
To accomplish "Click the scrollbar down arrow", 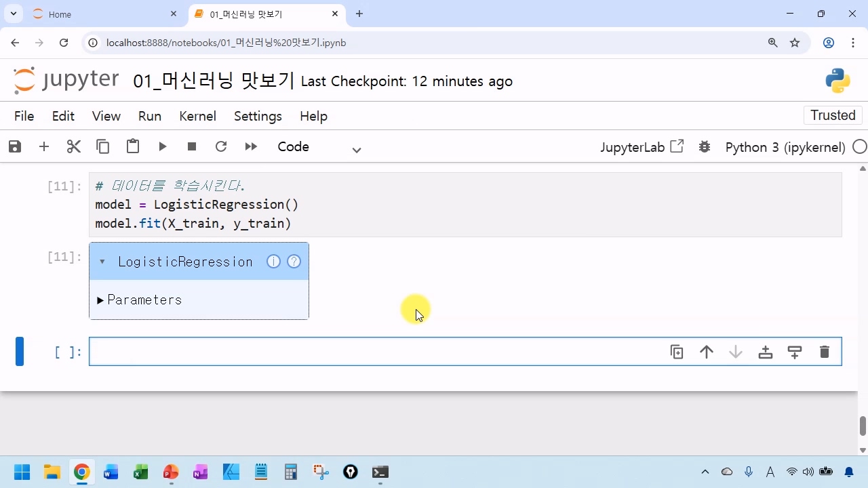I will tap(863, 450).
